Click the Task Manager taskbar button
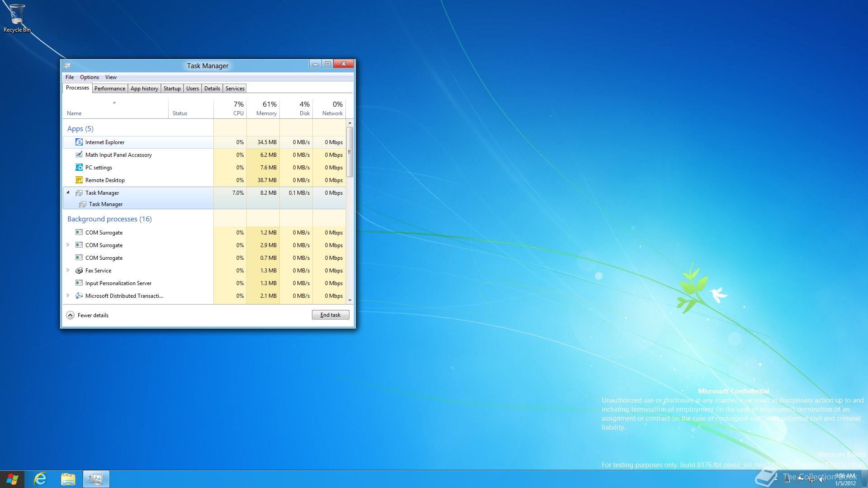Image resolution: width=868 pixels, height=488 pixels. coord(96,479)
